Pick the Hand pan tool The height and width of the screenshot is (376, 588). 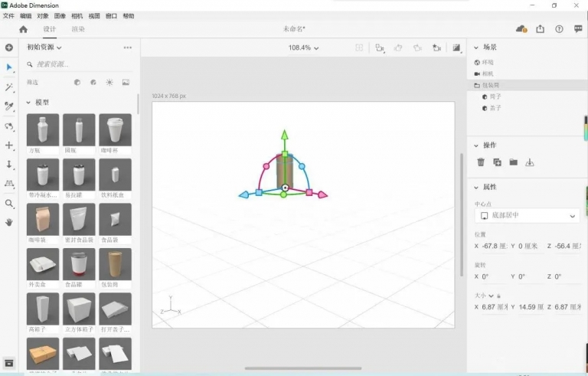(9, 222)
